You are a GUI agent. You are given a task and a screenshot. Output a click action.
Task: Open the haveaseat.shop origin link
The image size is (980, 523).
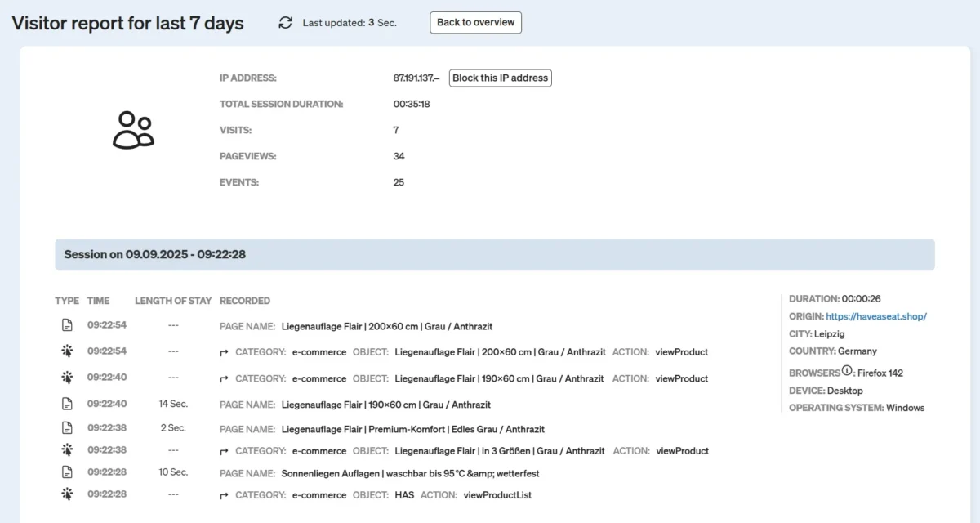pyautogui.click(x=876, y=316)
